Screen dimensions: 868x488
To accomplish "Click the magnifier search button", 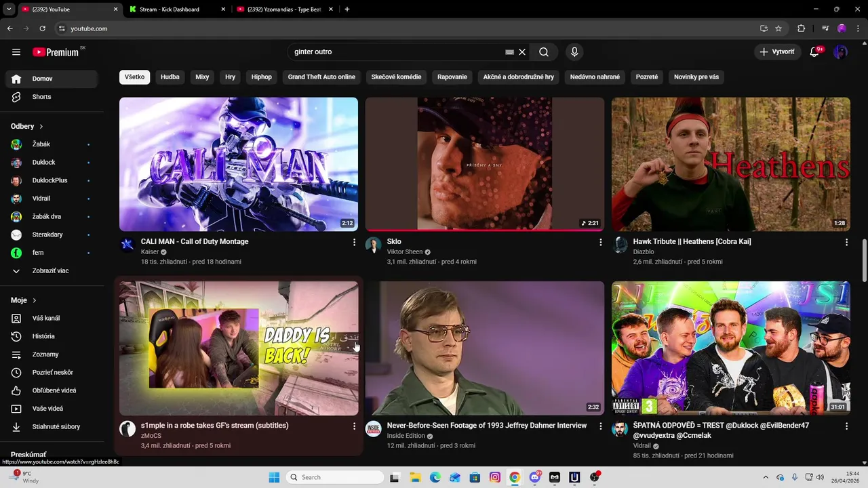I will 544,52.
